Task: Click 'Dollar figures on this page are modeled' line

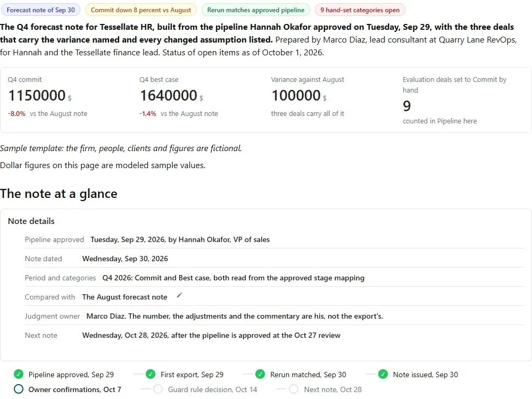Action: [x=103, y=165]
